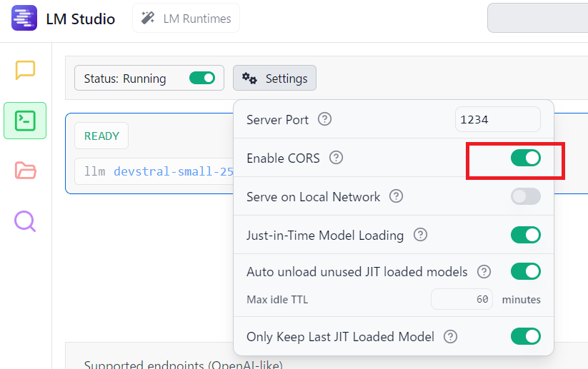The width and height of the screenshot is (588, 369).
Task: Click help icon beside Auto unload unused JIT
Action: coord(484,272)
